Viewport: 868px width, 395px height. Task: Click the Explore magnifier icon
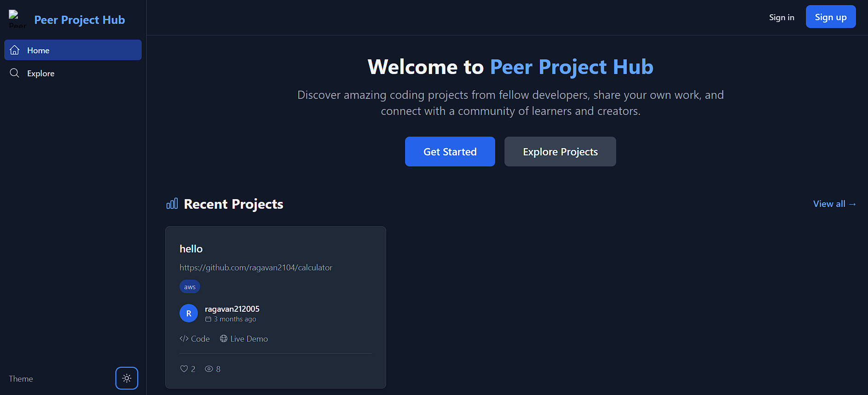(x=15, y=73)
